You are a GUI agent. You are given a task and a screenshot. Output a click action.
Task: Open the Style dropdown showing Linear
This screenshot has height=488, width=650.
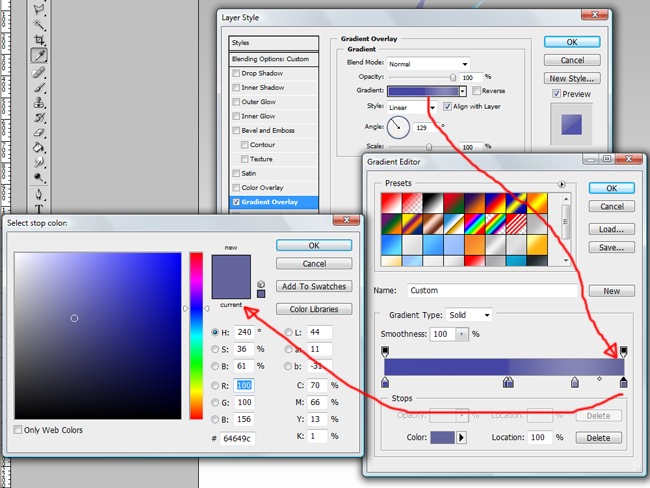(x=412, y=106)
